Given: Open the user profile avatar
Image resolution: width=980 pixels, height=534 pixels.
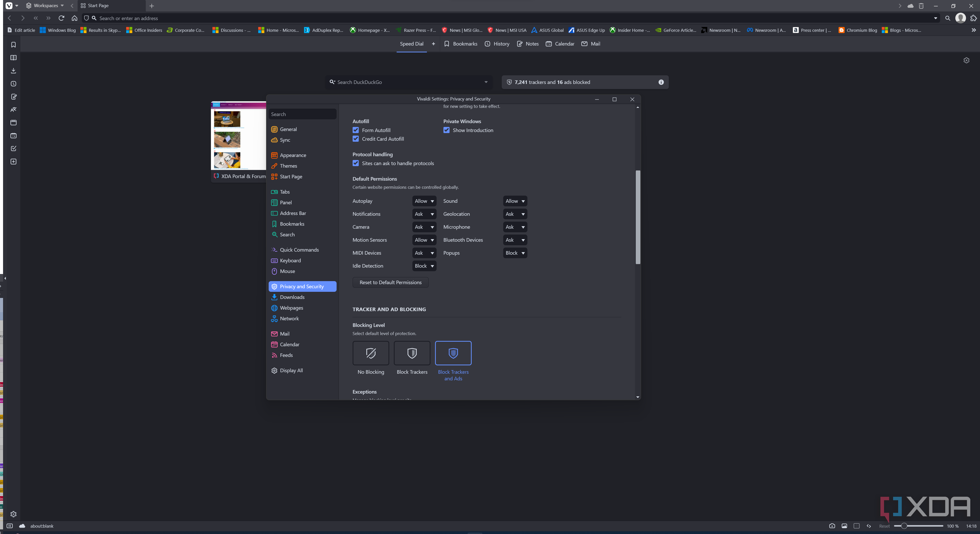Looking at the screenshot, I should [x=960, y=18].
